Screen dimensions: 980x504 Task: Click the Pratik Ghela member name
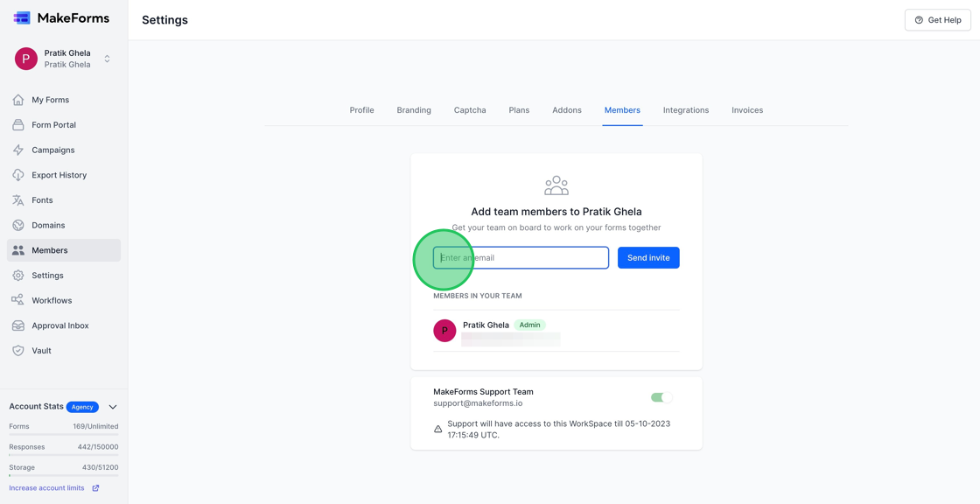tap(486, 325)
